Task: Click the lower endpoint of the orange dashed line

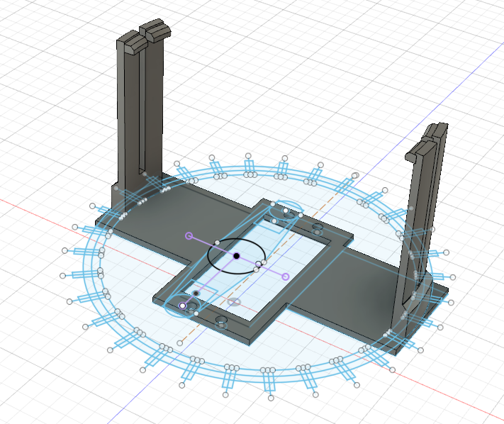Action: click(180, 343)
